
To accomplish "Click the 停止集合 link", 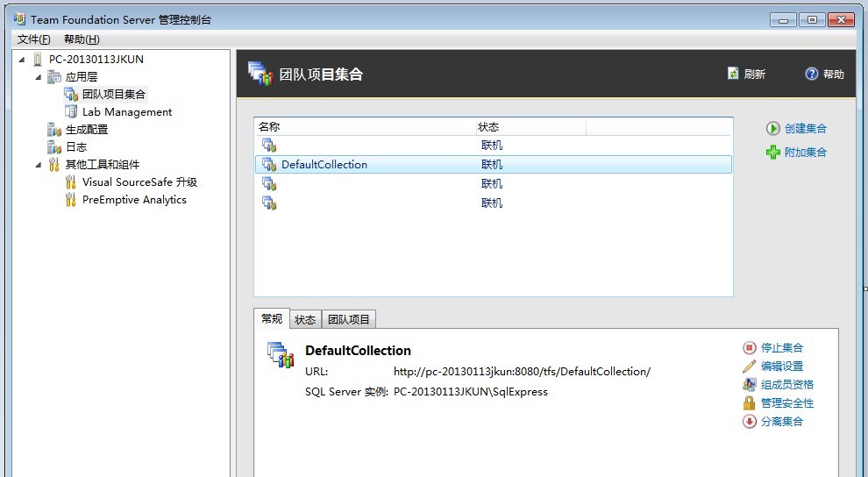I will click(x=782, y=347).
